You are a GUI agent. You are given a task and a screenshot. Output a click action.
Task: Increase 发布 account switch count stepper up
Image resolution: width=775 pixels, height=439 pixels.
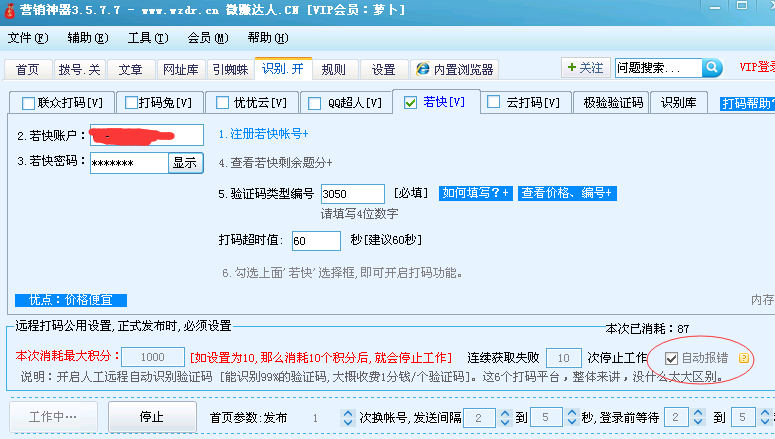point(348,412)
